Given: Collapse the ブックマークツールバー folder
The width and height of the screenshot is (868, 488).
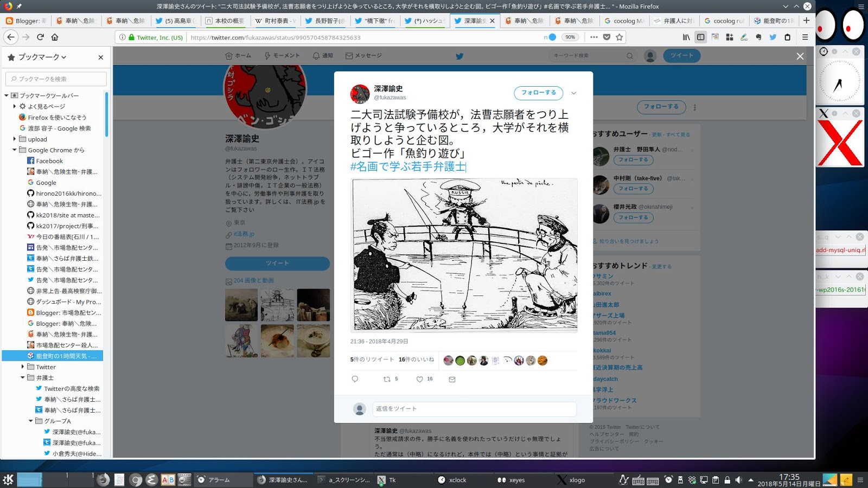Looking at the screenshot, I should tap(7, 95).
